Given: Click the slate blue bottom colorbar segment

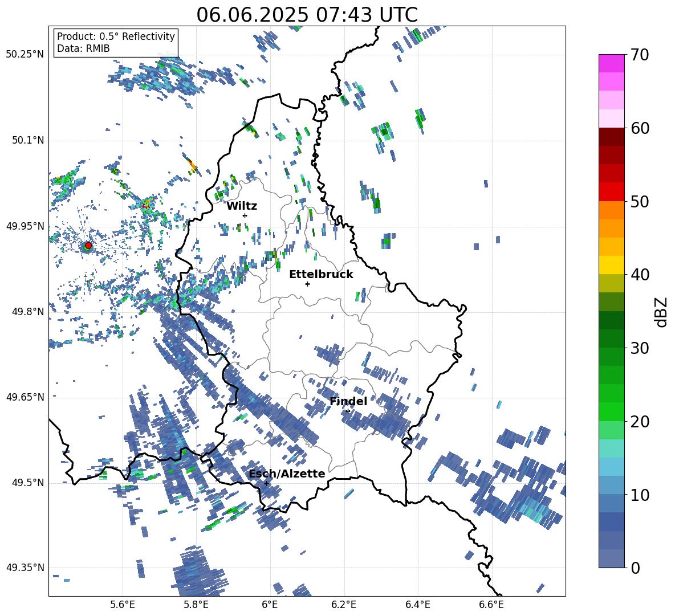Looking at the screenshot, I should tap(611, 558).
